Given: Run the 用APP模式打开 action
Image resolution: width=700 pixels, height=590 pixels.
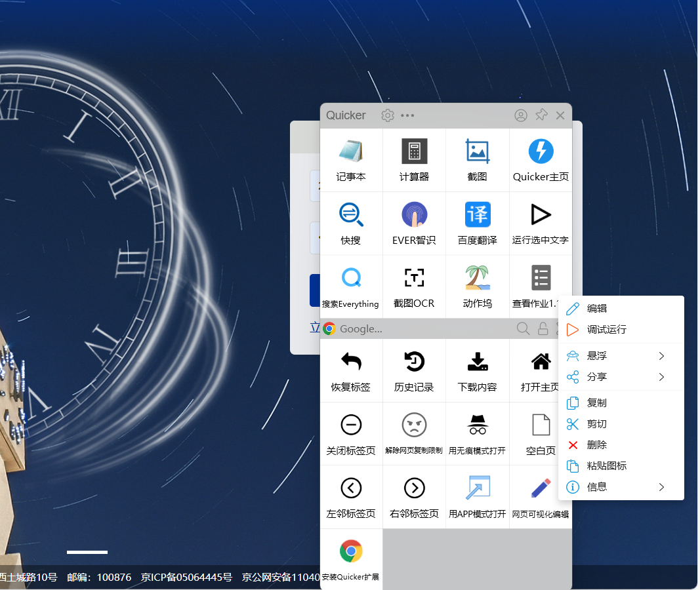Looking at the screenshot, I should click(x=477, y=498).
